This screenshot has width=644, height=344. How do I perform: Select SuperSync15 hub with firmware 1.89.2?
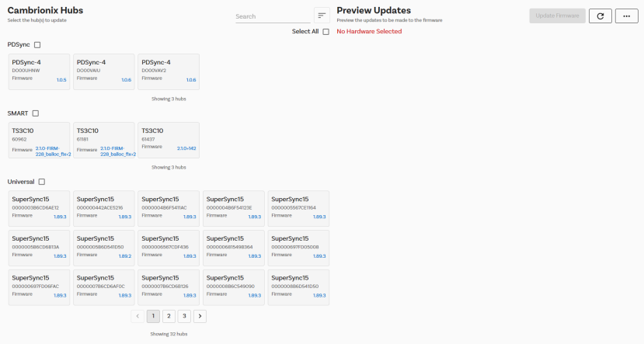(x=104, y=248)
